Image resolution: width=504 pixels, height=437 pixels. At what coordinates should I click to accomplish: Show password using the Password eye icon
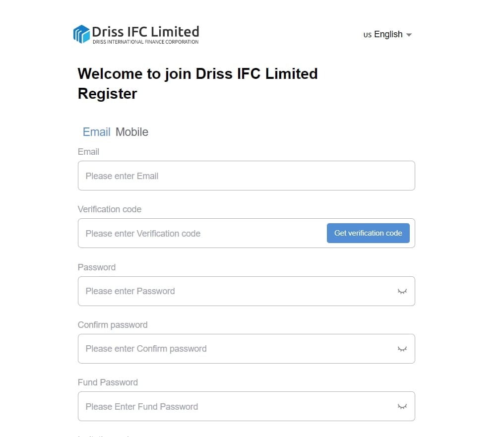(402, 292)
